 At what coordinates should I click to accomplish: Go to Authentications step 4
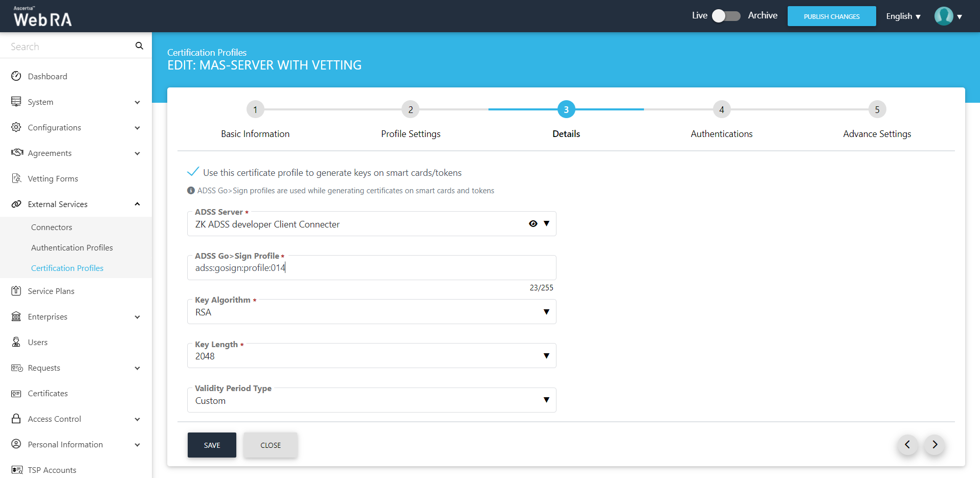(x=721, y=109)
